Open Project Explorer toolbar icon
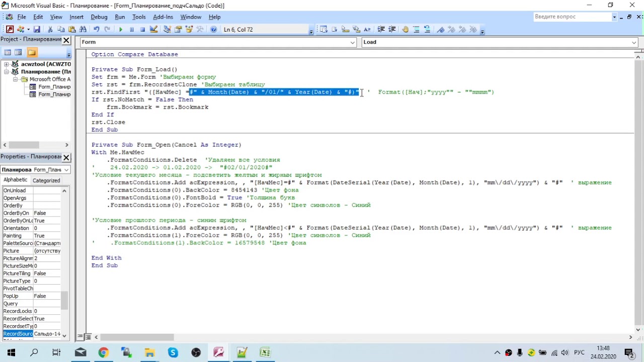This screenshot has height=362, width=644. coord(167,30)
